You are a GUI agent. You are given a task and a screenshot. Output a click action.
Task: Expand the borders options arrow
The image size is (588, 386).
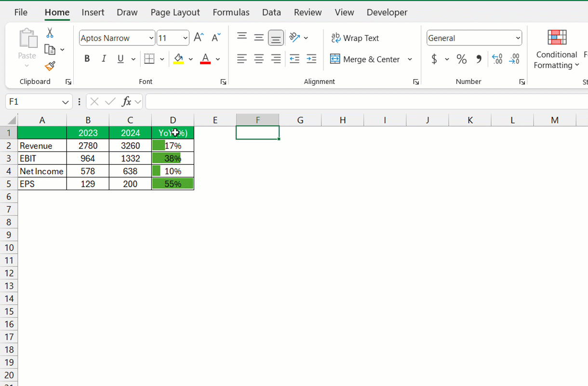[x=162, y=59]
